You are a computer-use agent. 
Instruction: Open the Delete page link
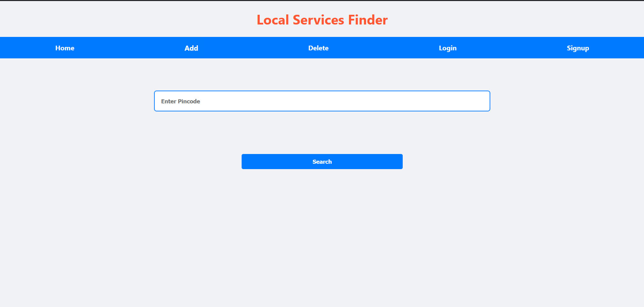(x=318, y=48)
